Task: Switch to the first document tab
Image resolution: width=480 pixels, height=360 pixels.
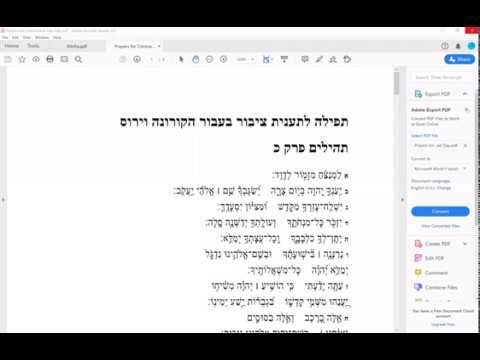Action: point(77,46)
